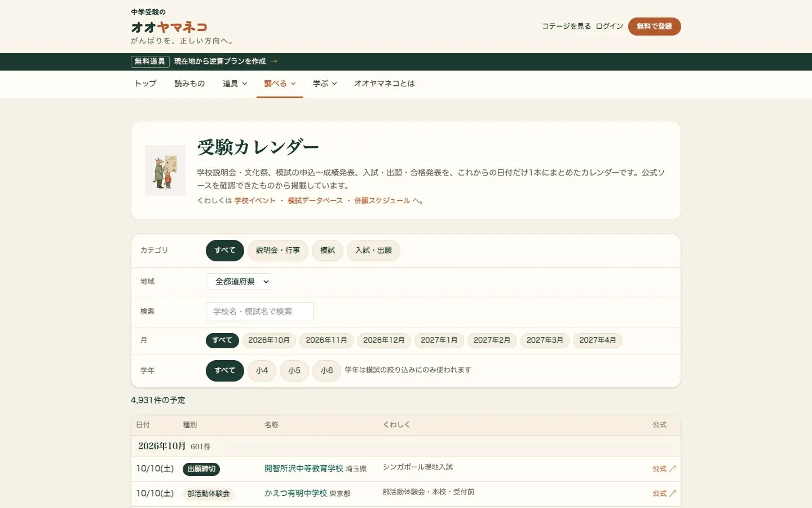Open the 開智所沢中等教育学校 school link
This screenshot has width=812, height=508.
(304, 469)
